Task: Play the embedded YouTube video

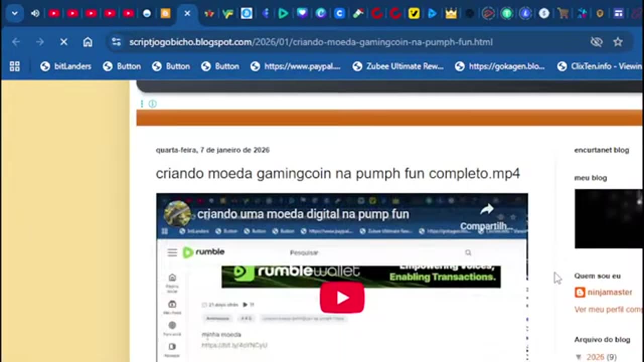Action: pyautogui.click(x=342, y=297)
